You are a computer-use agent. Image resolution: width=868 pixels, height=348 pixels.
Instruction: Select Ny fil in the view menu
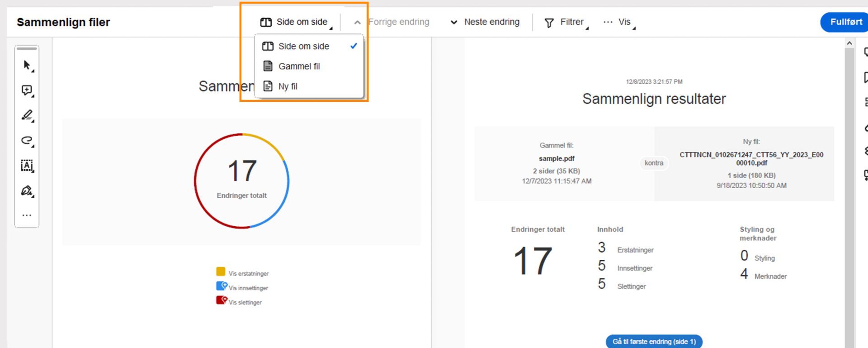(288, 86)
